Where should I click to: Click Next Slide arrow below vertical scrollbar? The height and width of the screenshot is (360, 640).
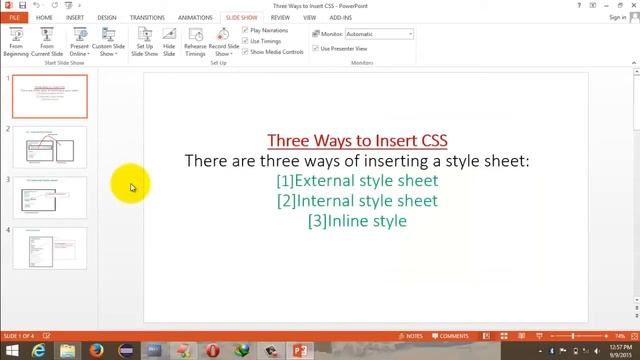[636, 315]
